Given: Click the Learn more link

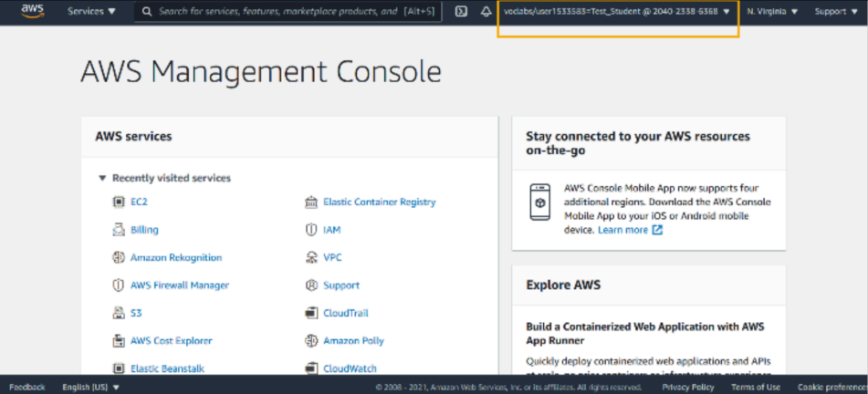Looking at the screenshot, I should click(622, 230).
